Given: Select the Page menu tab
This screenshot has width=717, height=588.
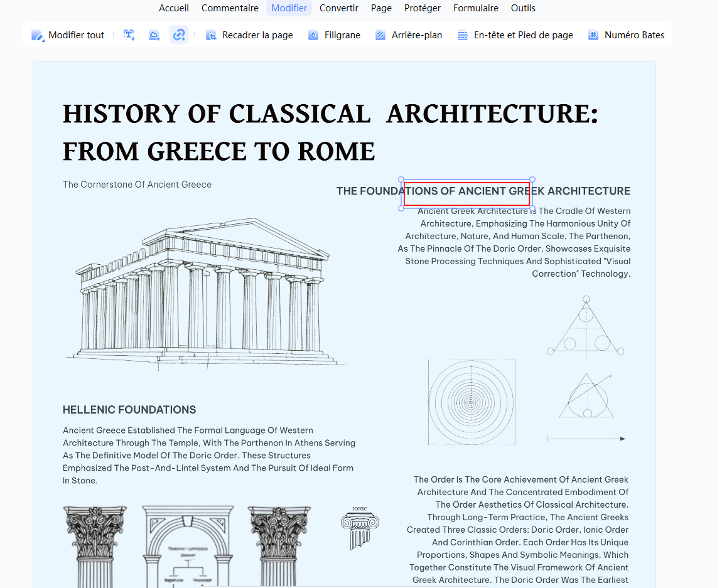Looking at the screenshot, I should tap(381, 8).
